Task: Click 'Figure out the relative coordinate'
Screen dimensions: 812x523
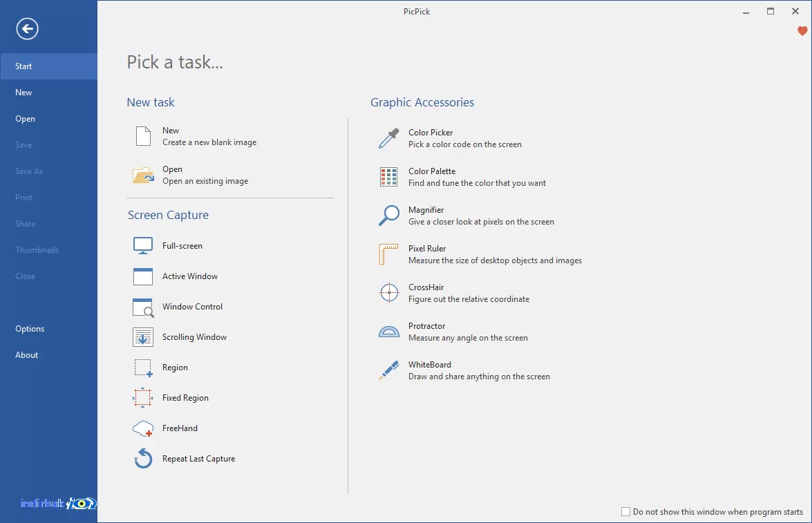Action: pos(469,299)
